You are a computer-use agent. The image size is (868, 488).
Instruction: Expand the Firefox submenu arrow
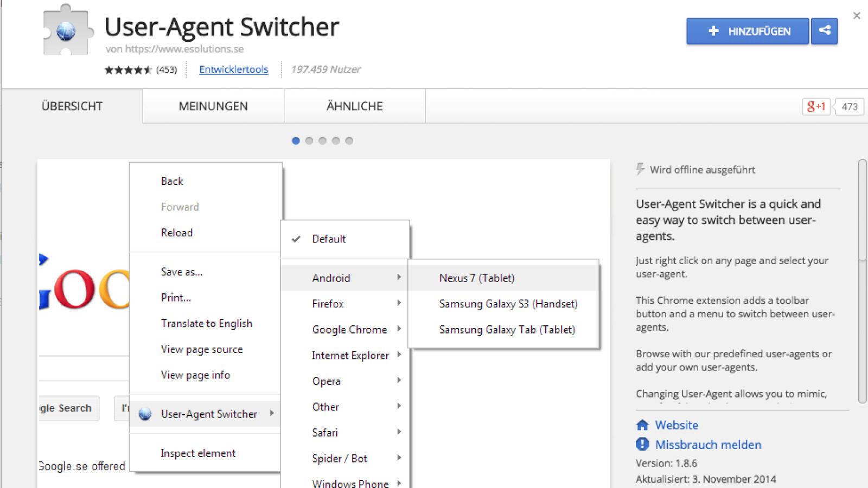399,303
